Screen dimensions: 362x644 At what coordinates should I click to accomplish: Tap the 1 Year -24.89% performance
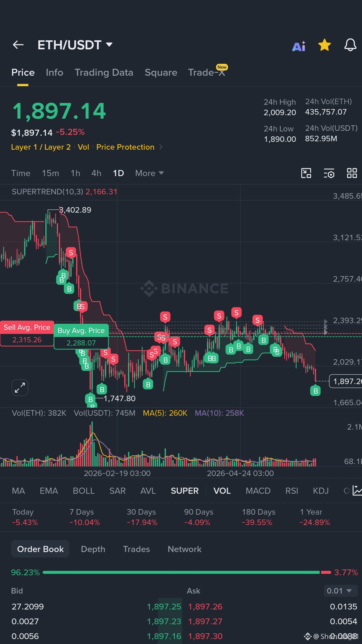coord(315,517)
